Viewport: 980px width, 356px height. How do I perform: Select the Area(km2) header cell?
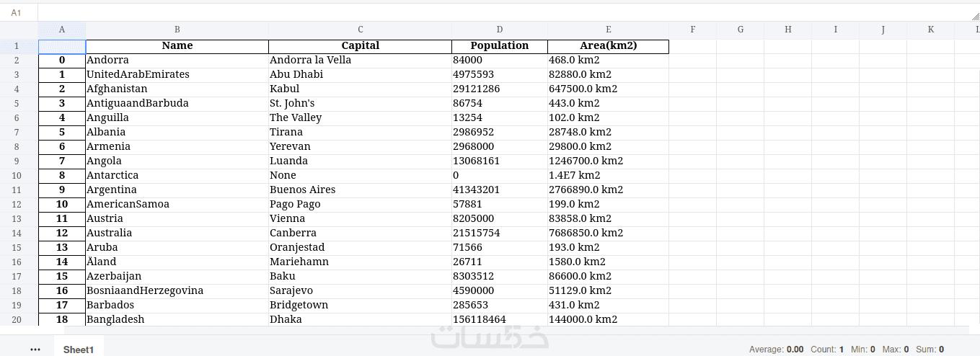[x=608, y=46]
